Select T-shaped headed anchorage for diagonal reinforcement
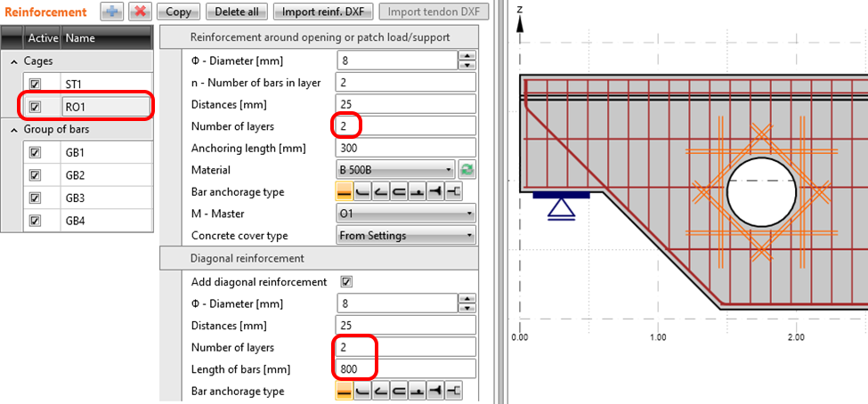 pos(435,392)
